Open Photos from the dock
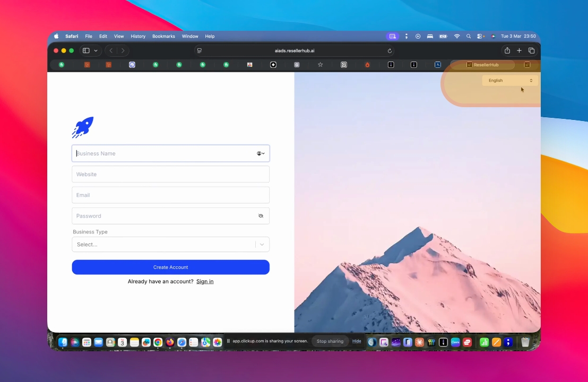588x382 pixels. click(x=218, y=342)
